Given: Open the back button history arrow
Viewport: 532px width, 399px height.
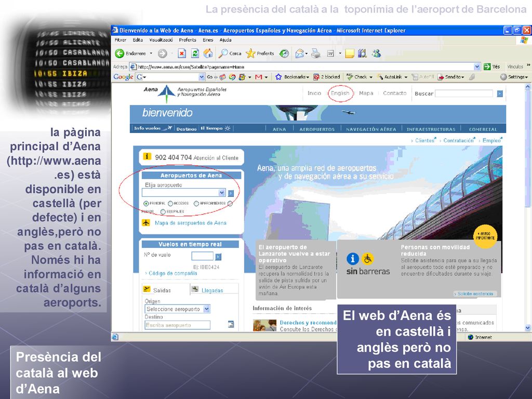Looking at the screenshot, I should pos(151,54).
